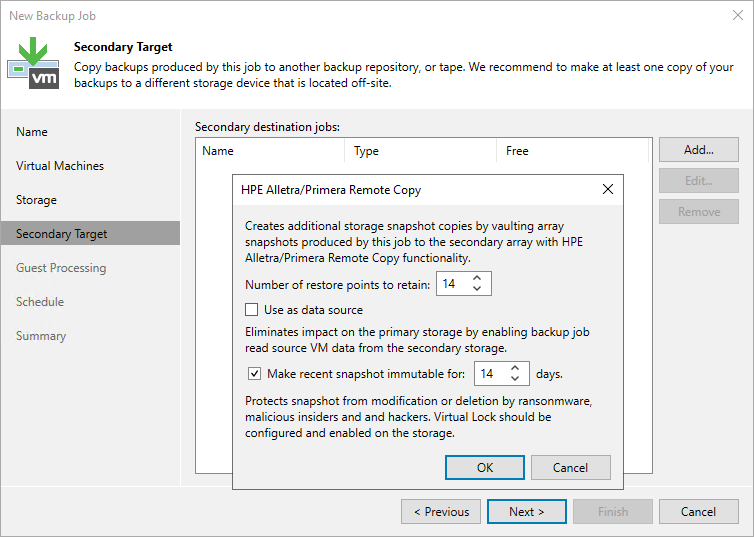This screenshot has width=754, height=537.
Task: Increase restore points to retain spinner up arrow
Action: point(477,278)
